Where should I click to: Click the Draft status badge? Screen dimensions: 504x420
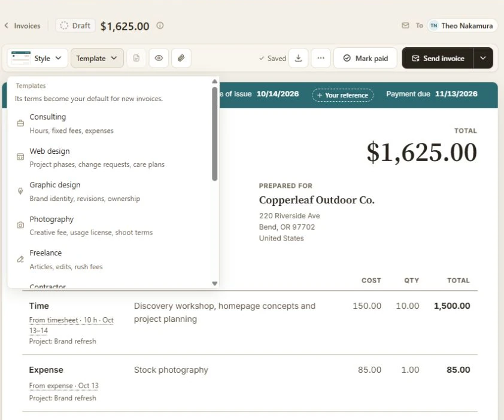click(75, 25)
